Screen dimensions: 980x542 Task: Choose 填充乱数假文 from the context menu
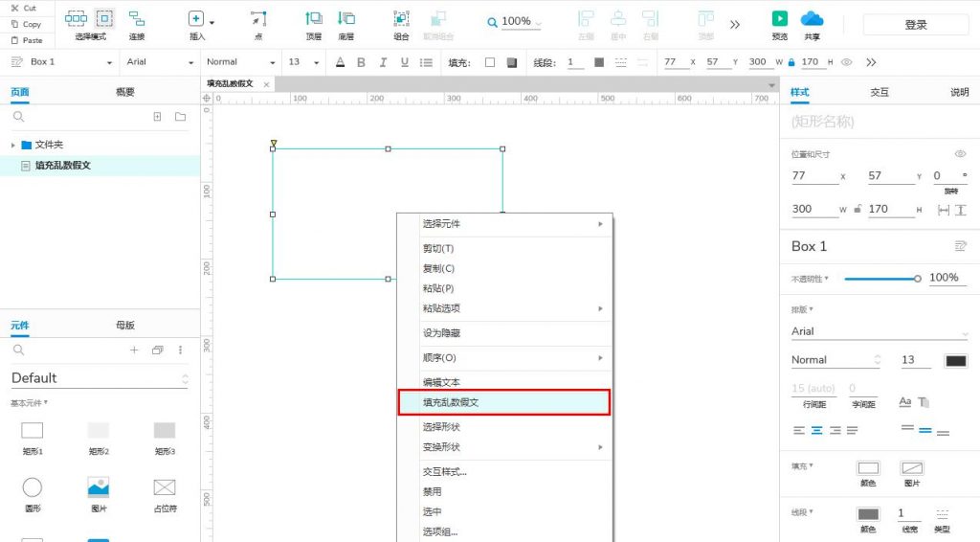[503, 402]
